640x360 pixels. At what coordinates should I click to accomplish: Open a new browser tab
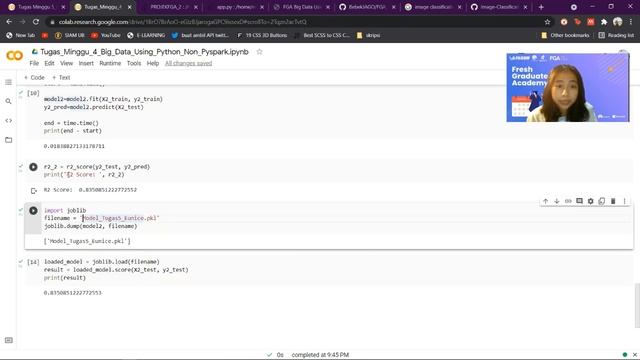[x=541, y=7]
